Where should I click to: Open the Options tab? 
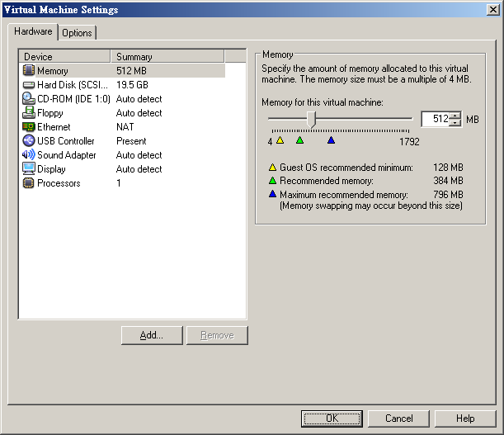[x=77, y=33]
